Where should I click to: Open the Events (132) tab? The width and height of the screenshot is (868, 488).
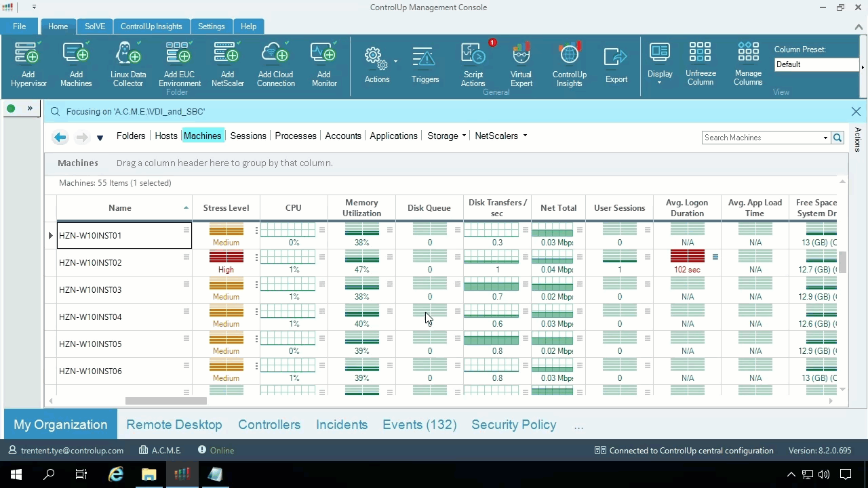[420, 425]
